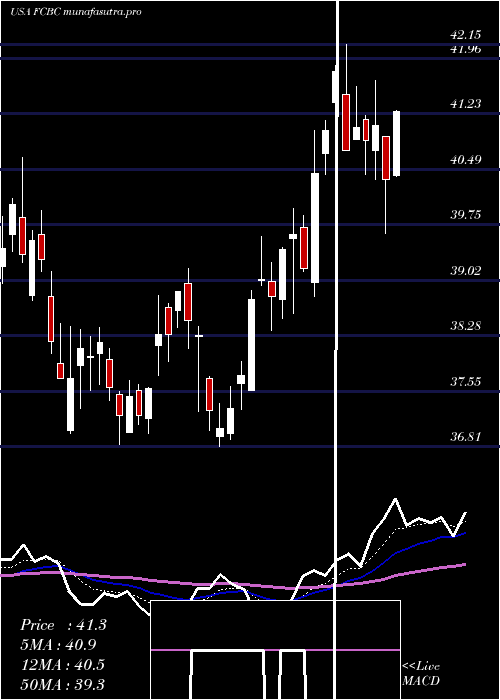Screen dimensions: 500x700
Task: Click the peak of white indicator line
Action: (395, 499)
